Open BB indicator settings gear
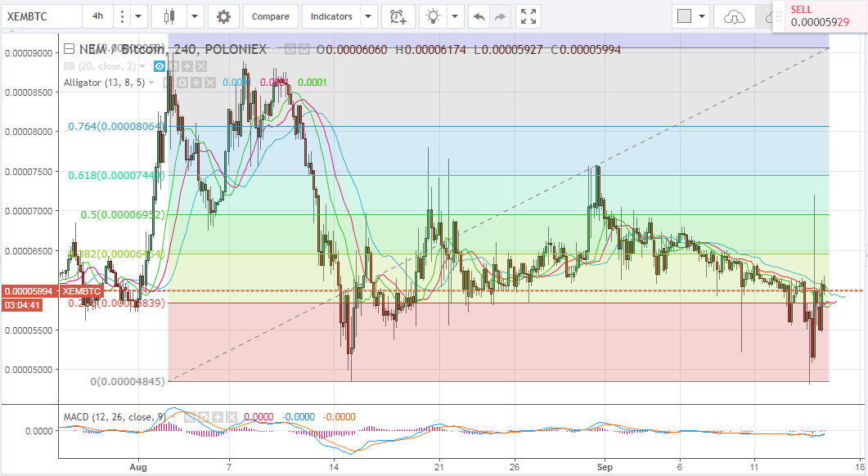The width and height of the screenshot is (868, 476). click(x=173, y=66)
